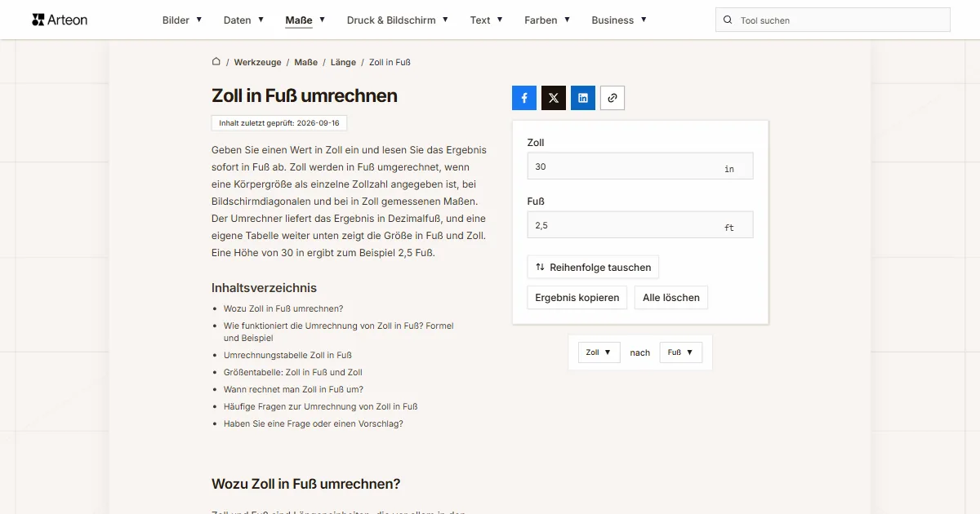Share the page on LinkedIn
The width and height of the screenshot is (980, 514).
tap(583, 98)
